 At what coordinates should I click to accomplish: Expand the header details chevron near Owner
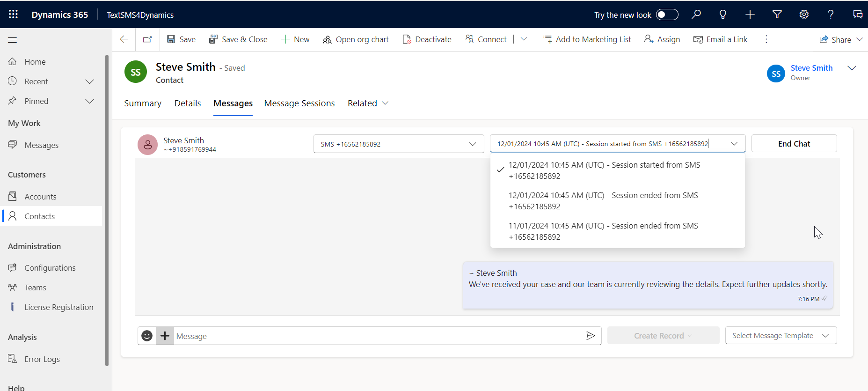(x=852, y=68)
